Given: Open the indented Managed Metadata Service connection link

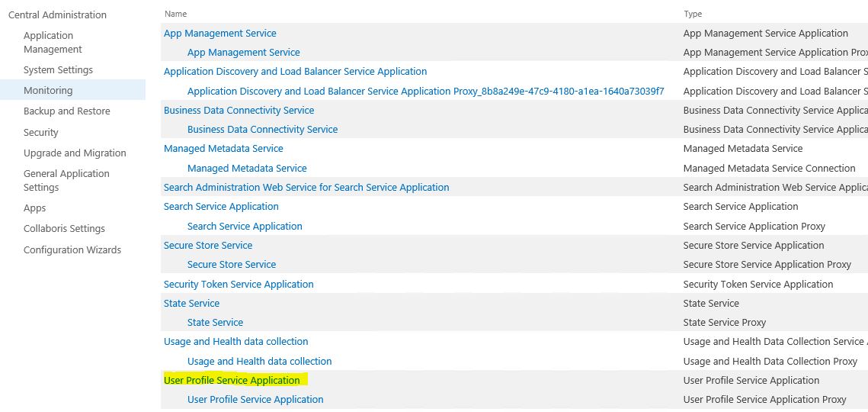Looking at the screenshot, I should point(247,168).
